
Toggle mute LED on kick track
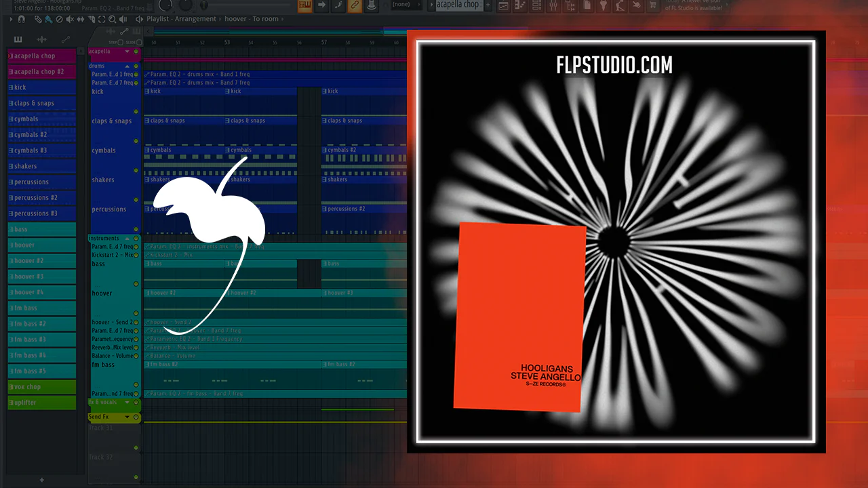pyautogui.click(x=136, y=111)
